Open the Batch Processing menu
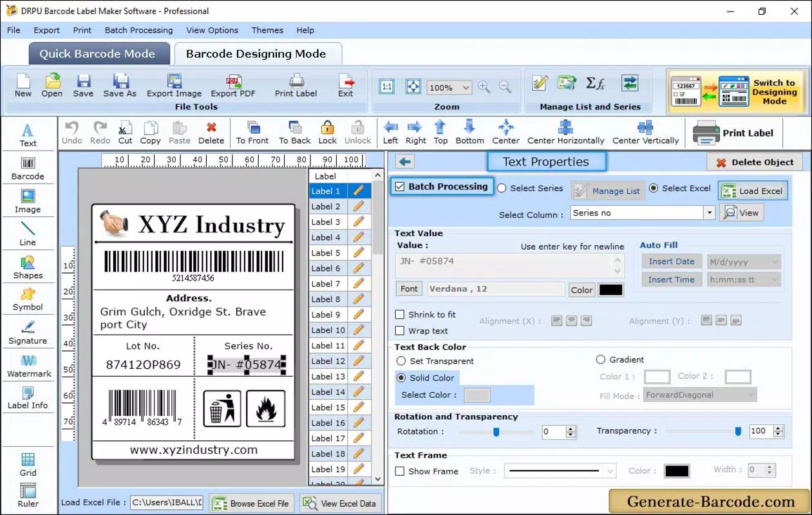The image size is (812, 515). point(138,30)
